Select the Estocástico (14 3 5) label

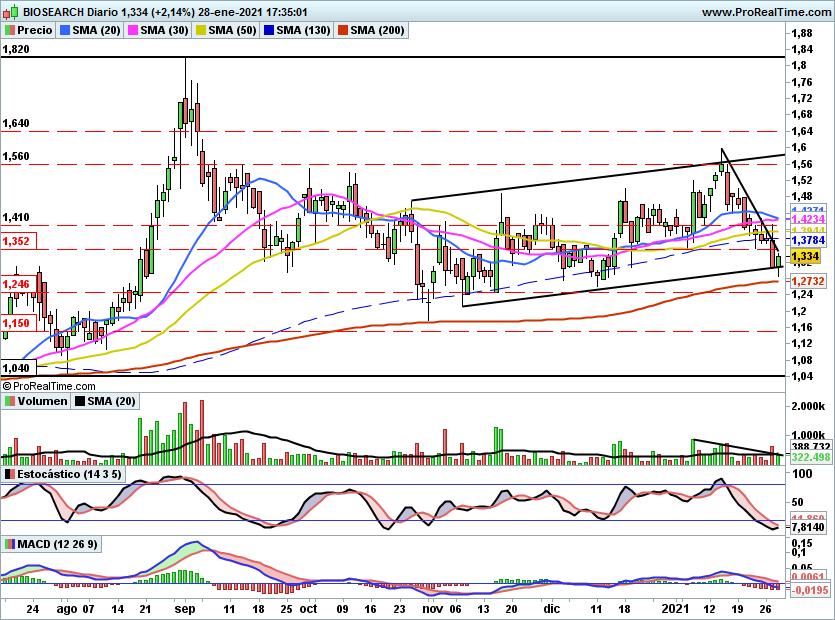(69, 474)
